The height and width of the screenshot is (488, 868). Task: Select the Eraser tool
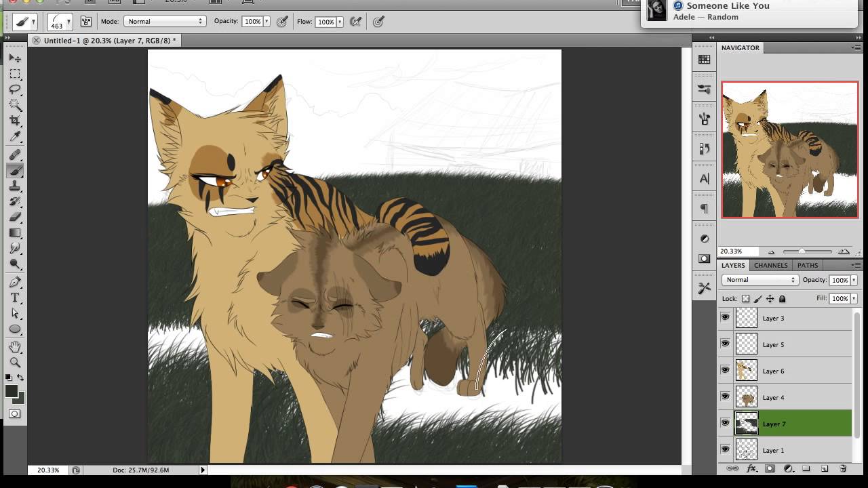click(15, 218)
